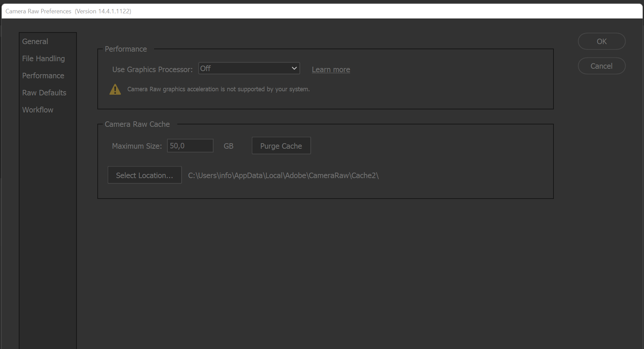Open the Use Graphics Processor dropdown

[x=249, y=68]
